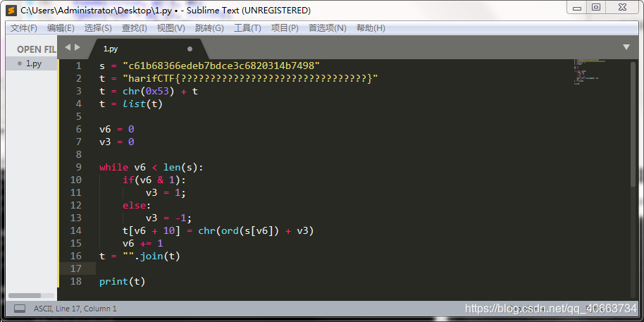644x322 pixels.
Task: Open the 工具(T) menu
Action: pos(247,28)
